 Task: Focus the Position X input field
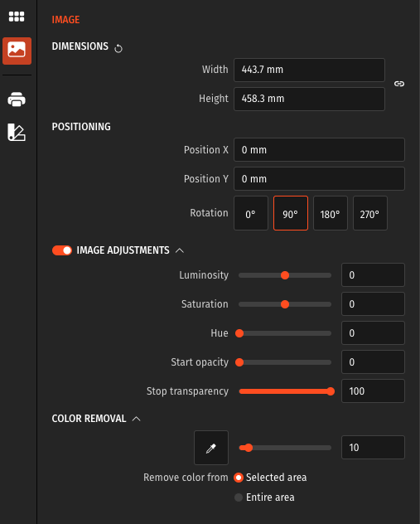click(319, 150)
